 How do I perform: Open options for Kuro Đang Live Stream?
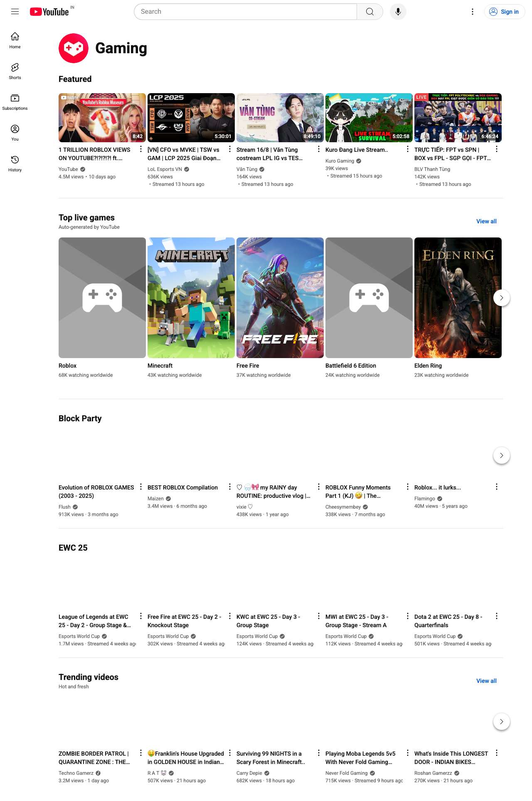(408, 149)
